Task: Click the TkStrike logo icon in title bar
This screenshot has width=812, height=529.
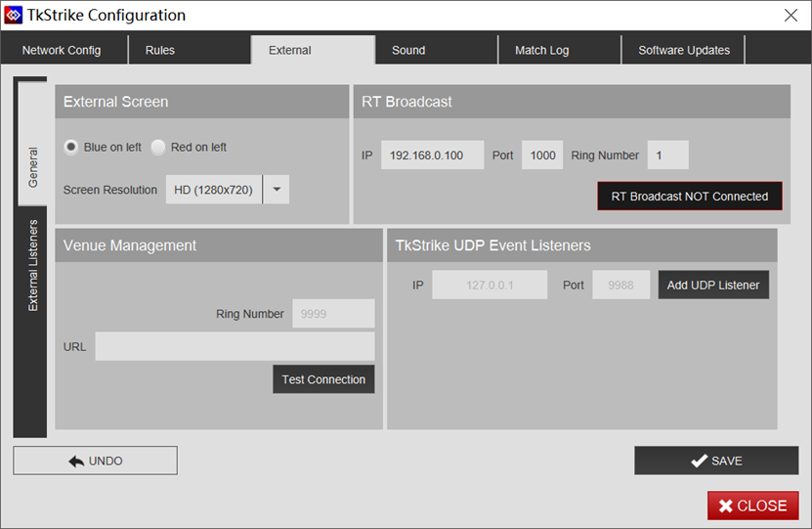Action: pos(14,15)
